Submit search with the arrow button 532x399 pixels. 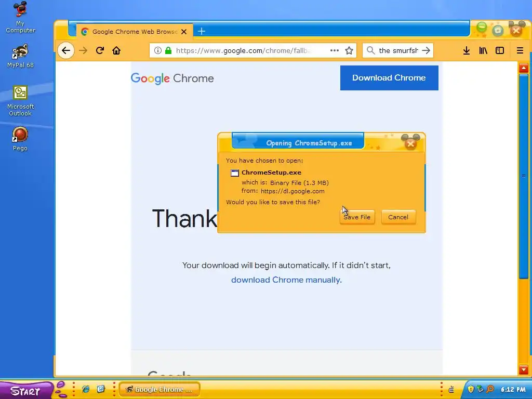[426, 50]
